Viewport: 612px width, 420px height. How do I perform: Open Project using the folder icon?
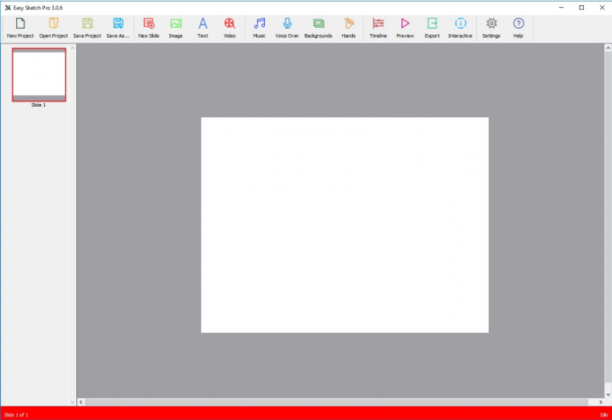click(53, 28)
